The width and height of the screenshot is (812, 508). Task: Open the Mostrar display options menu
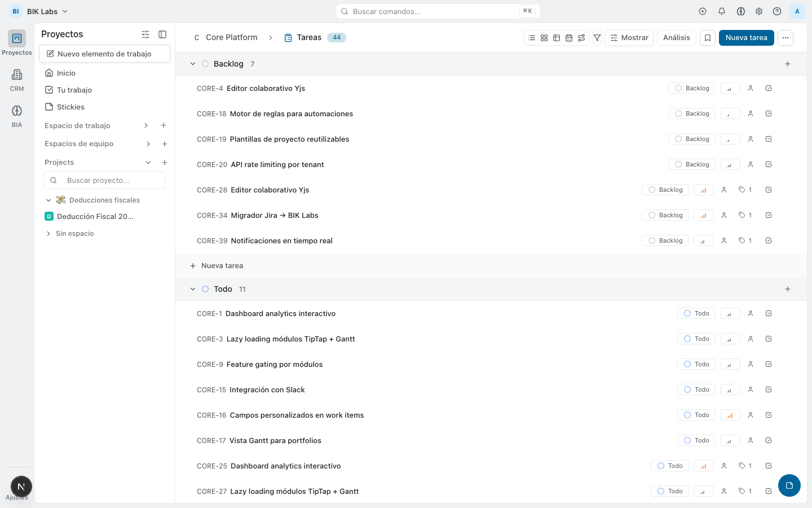pyautogui.click(x=629, y=37)
